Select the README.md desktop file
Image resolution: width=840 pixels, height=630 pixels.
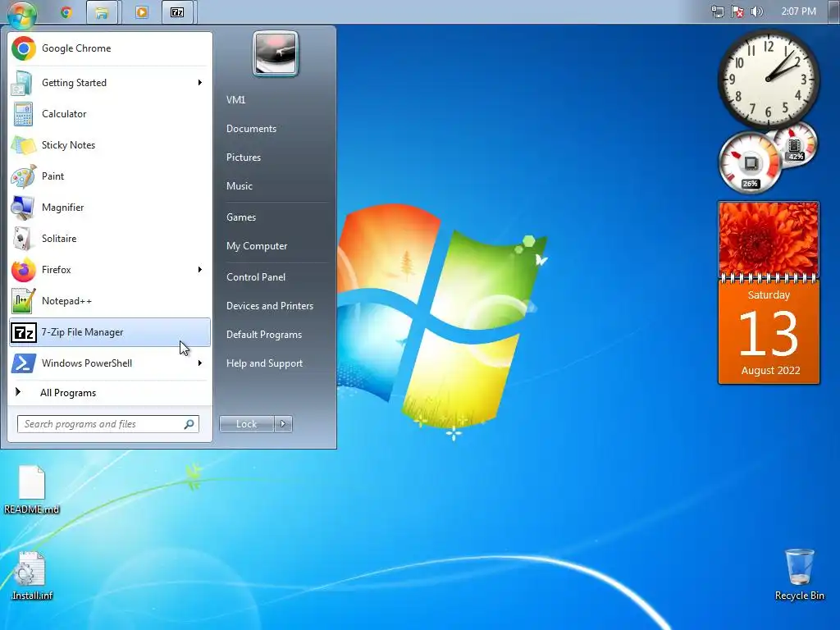coord(32,491)
